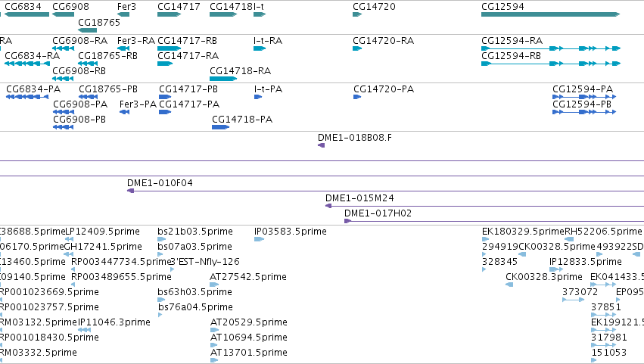Click the DME1-010F04 clone label
Viewport: 644px width, 364px height.
pyautogui.click(x=160, y=183)
